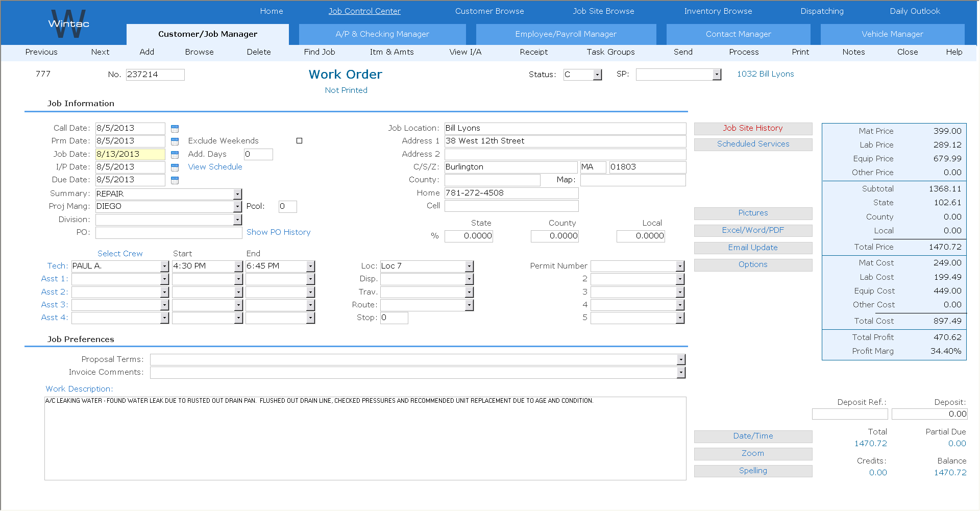Go to Dispatching

822,11
